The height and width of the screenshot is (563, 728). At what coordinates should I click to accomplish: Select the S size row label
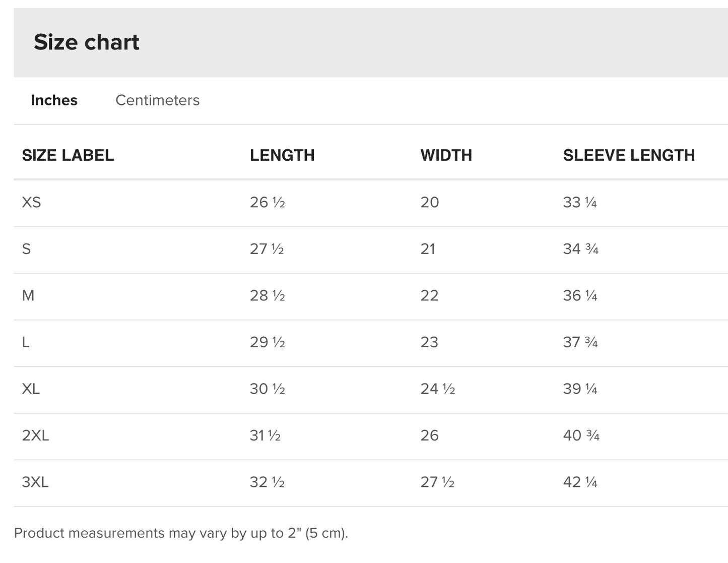click(x=26, y=249)
